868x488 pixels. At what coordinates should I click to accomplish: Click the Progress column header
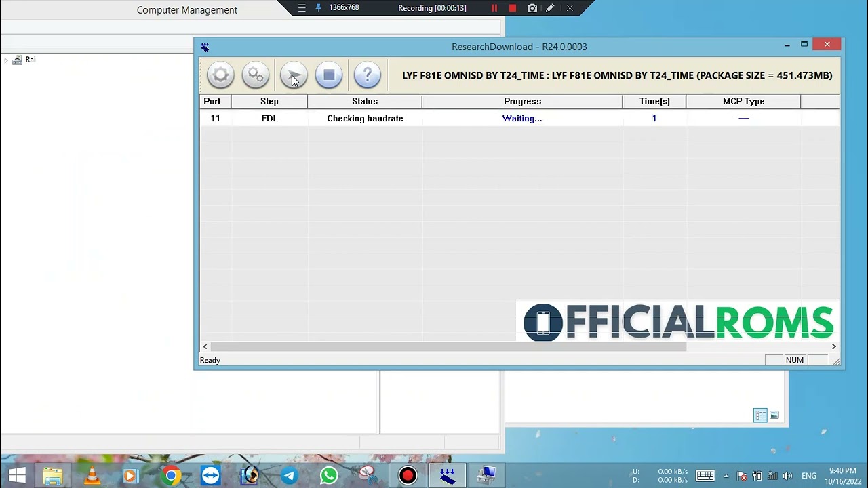[x=522, y=101]
